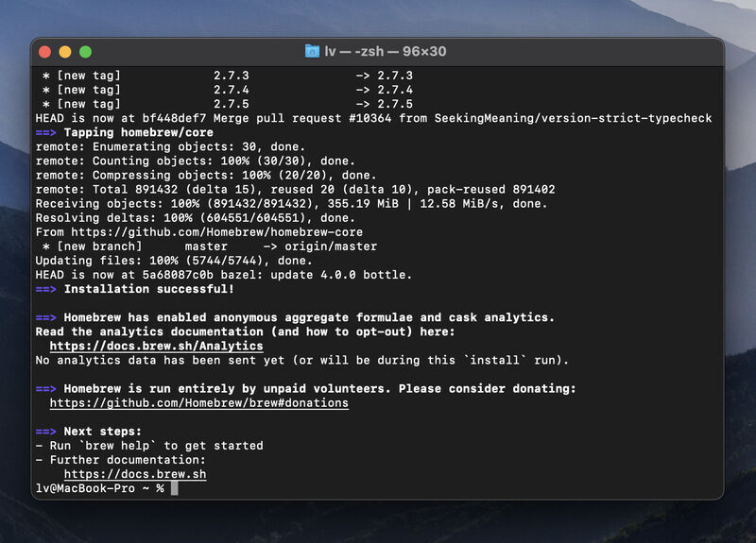Click the 'Updating files: 100% (5744/5744)' line
Screen dimensions: 756x543
pyautogui.click(x=174, y=261)
